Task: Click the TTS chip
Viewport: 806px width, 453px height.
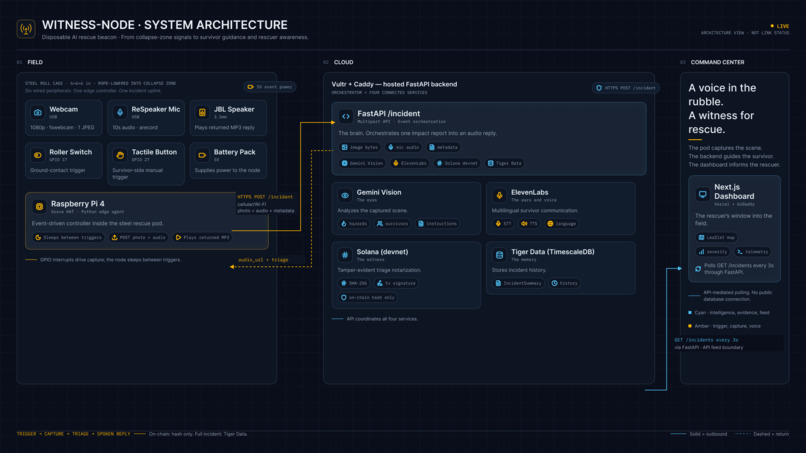Action: point(529,224)
